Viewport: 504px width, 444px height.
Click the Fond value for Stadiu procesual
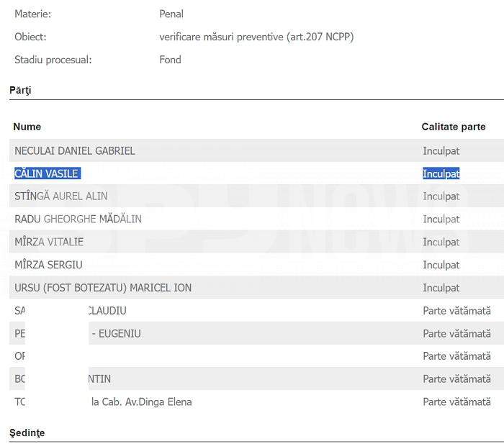click(x=170, y=60)
